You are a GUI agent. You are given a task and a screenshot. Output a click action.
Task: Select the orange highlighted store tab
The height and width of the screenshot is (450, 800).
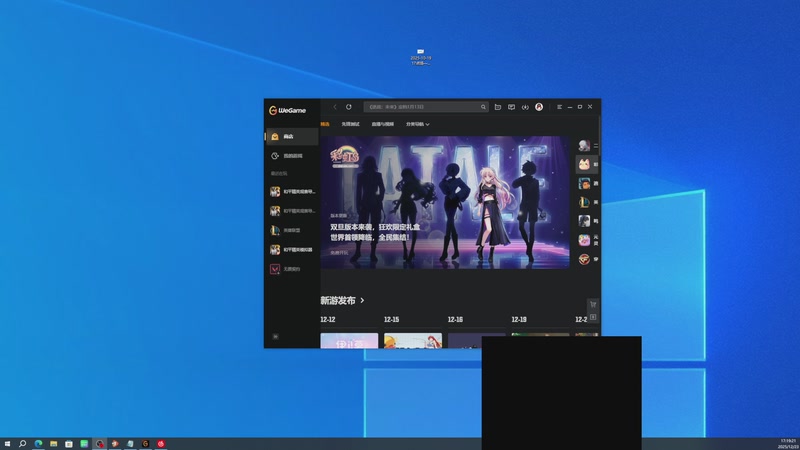325,124
